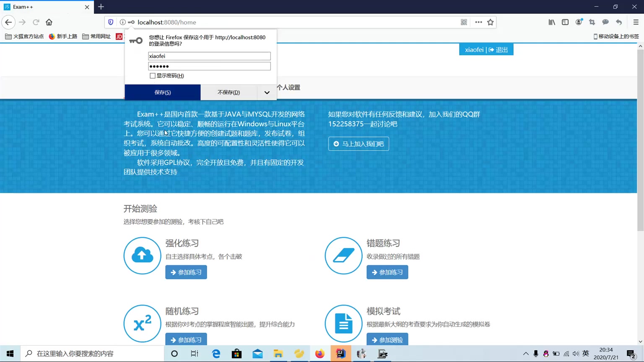
Task: Open IntelliJ IDEA from the taskbar
Action: (340, 354)
